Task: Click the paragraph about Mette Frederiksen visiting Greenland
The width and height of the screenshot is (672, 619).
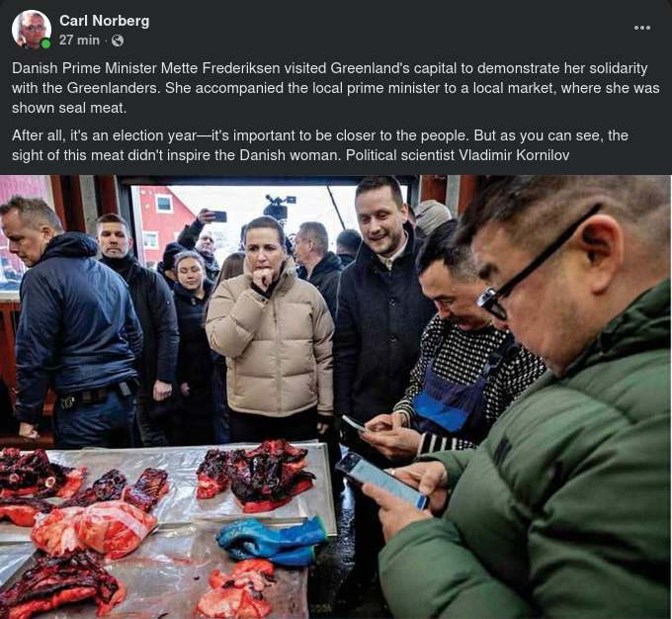Action: [x=336, y=88]
